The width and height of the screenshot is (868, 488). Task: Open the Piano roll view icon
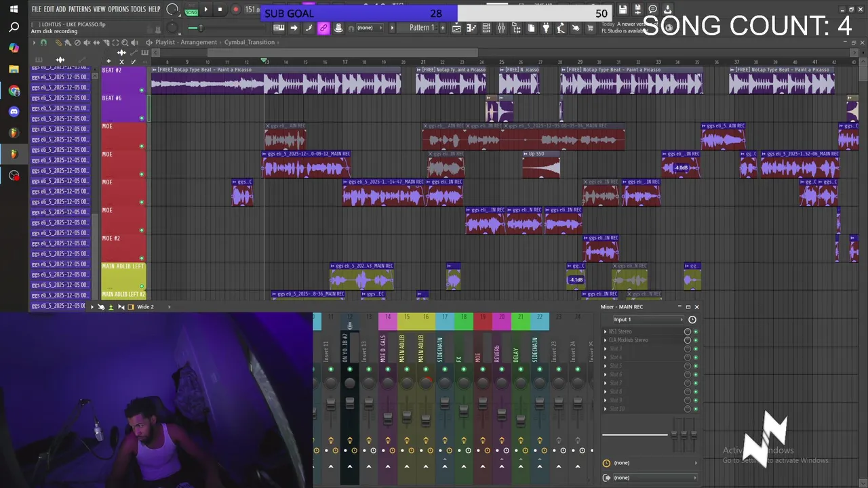click(x=471, y=28)
